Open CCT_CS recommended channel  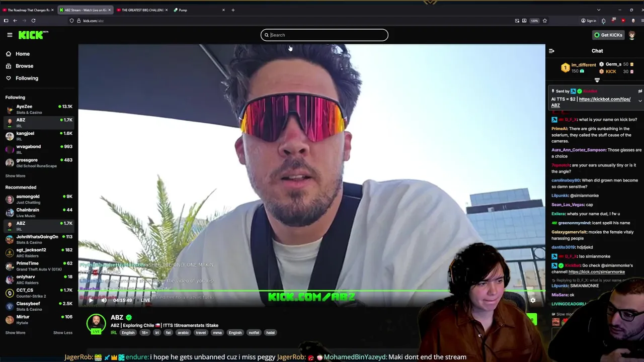point(39,293)
